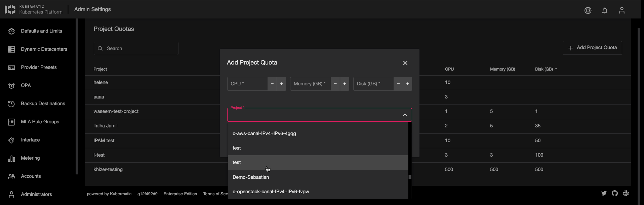644x205 pixels.
Task: Decrease the CPU value
Action: coord(272,84)
